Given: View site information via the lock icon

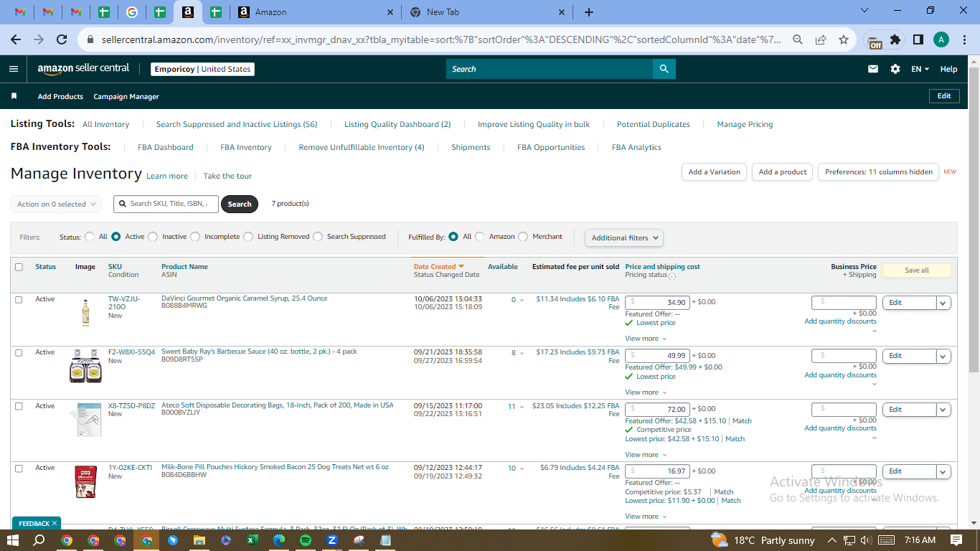Looking at the screenshot, I should click(90, 40).
